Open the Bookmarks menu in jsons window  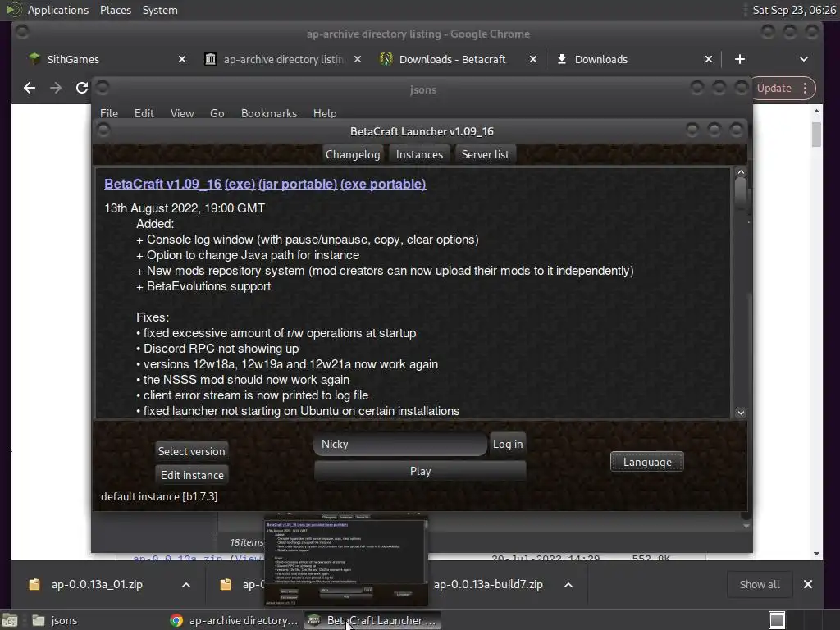269,113
